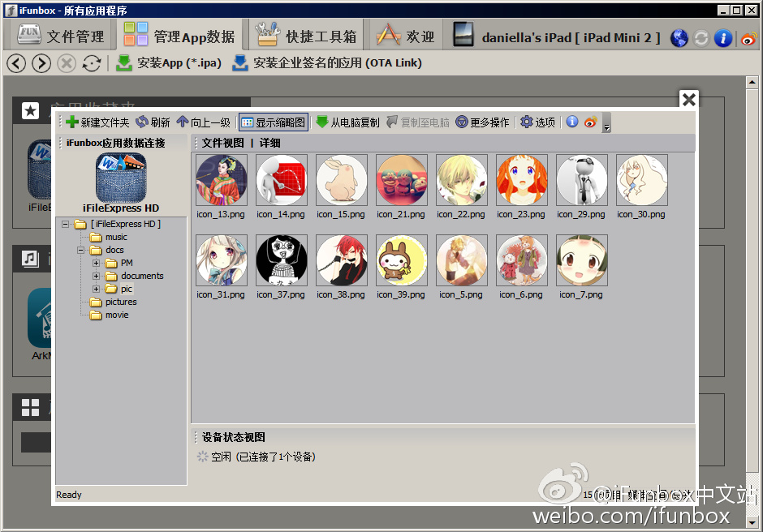The image size is (763, 532).
Task: Select the pictures folder in tree
Action: (x=121, y=302)
